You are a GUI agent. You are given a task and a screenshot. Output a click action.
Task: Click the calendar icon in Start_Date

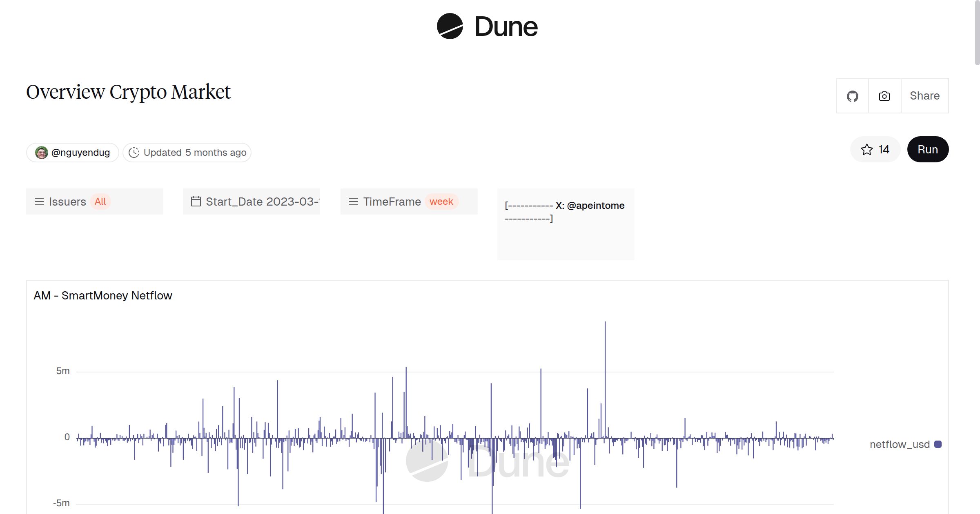coord(196,202)
